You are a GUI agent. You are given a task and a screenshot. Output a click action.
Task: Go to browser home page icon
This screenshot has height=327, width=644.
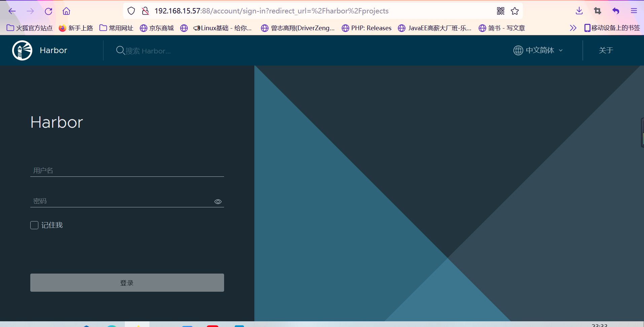point(66,11)
